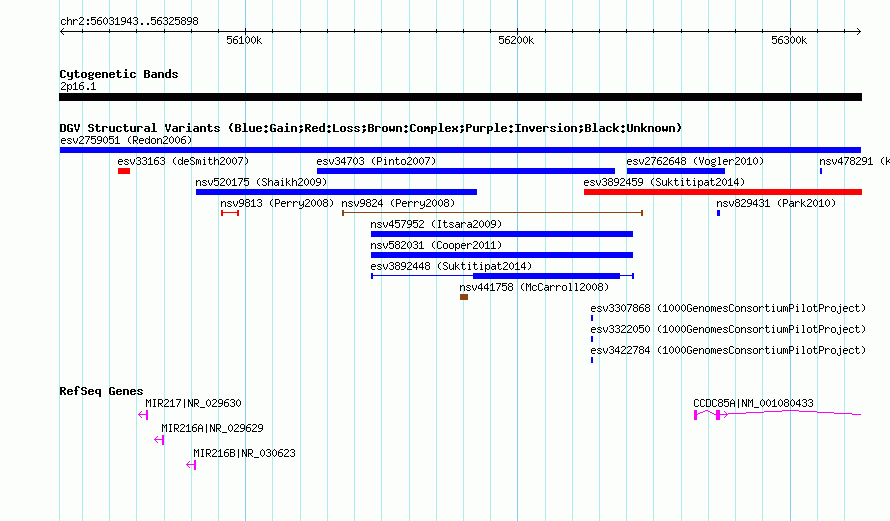Click the Cytogenetic Bands track title

point(119,74)
